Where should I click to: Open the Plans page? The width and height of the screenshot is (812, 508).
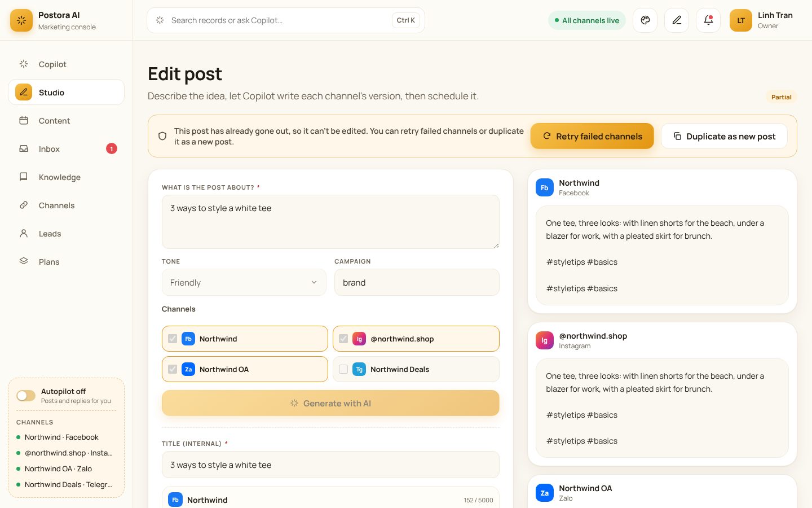[66, 262]
